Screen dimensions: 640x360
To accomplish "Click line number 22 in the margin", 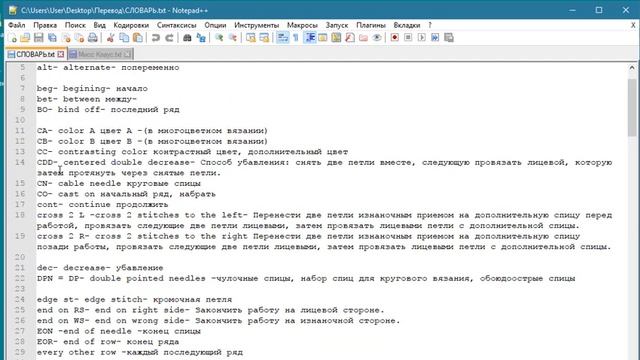I will coord(20,278).
